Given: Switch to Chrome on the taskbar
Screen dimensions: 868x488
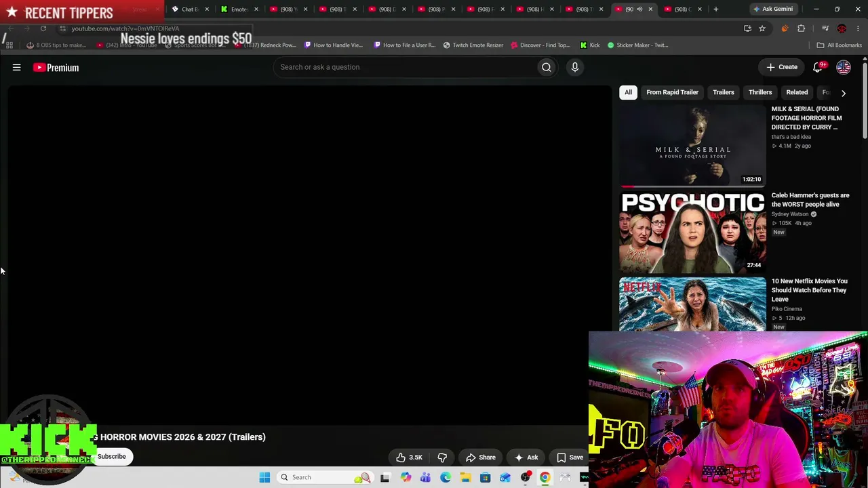Looking at the screenshot, I should pos(545,477).
